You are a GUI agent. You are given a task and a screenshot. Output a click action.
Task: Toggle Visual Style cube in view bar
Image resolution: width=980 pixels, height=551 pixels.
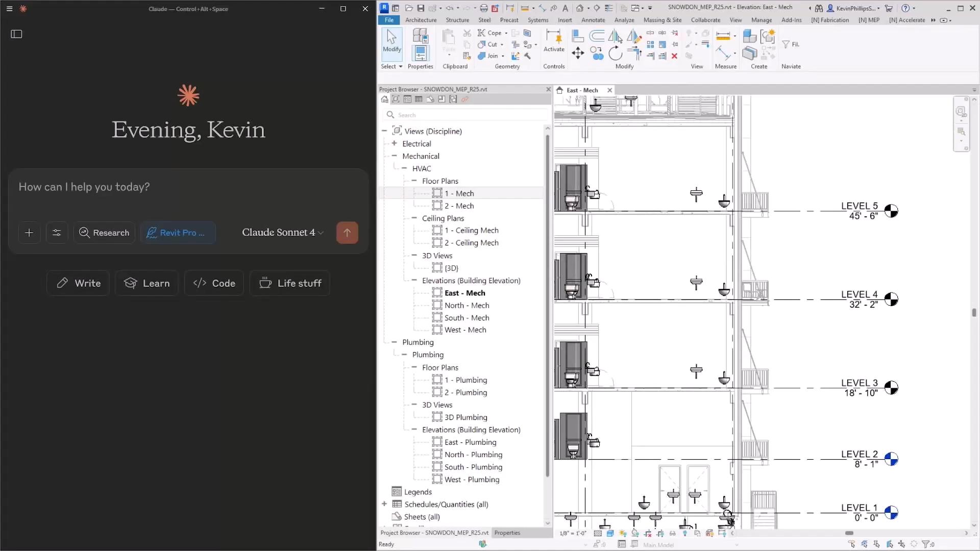click(610, 533)
